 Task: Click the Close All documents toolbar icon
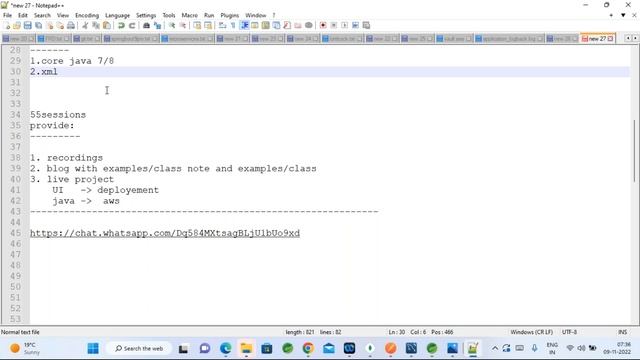tap(60, 26)
